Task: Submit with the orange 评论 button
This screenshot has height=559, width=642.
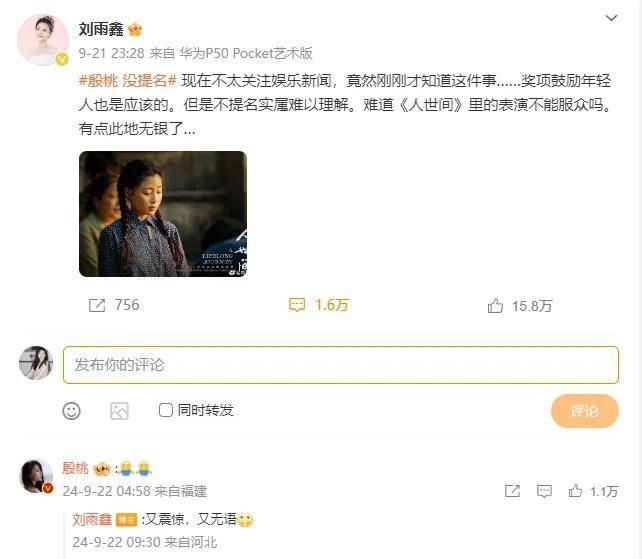Action: click(585, 411)
